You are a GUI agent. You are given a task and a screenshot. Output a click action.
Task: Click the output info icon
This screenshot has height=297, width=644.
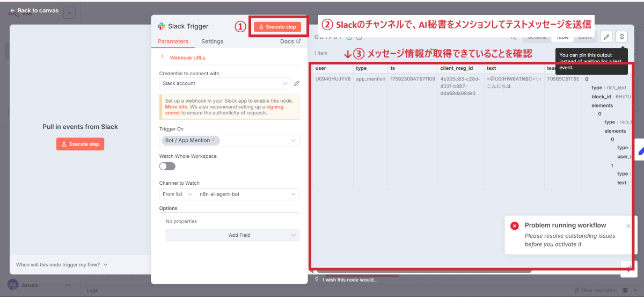[359, 37]
